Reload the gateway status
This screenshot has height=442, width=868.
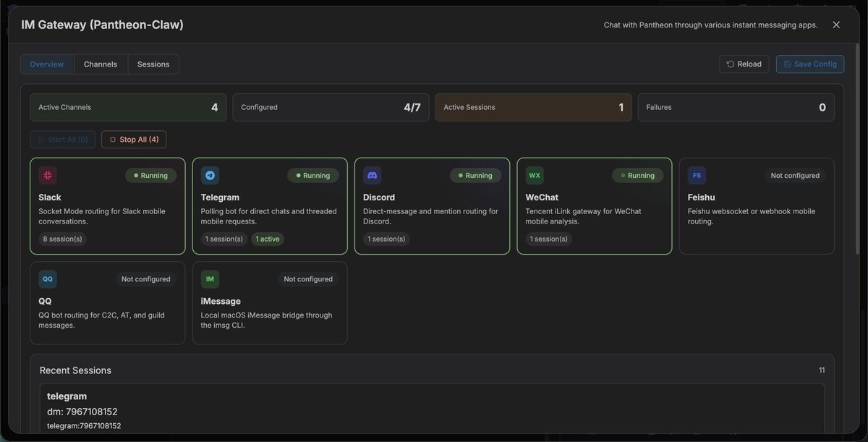tap(744, 64)
